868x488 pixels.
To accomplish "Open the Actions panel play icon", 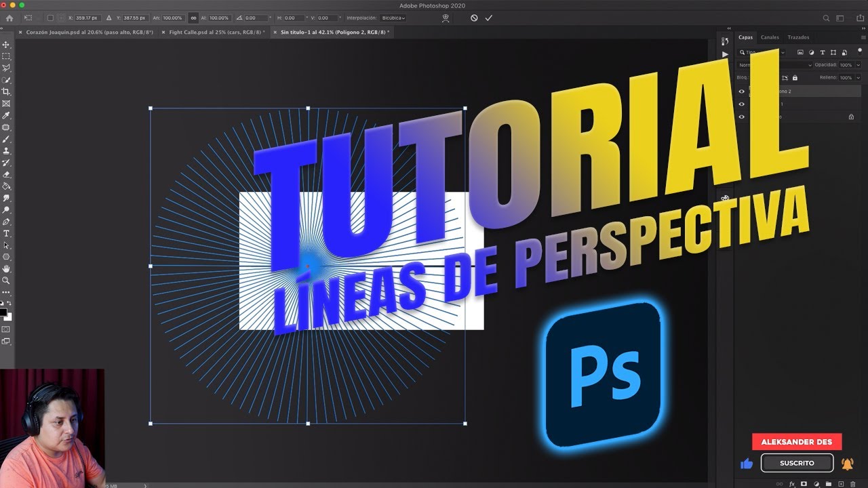I will click(725, 54).
